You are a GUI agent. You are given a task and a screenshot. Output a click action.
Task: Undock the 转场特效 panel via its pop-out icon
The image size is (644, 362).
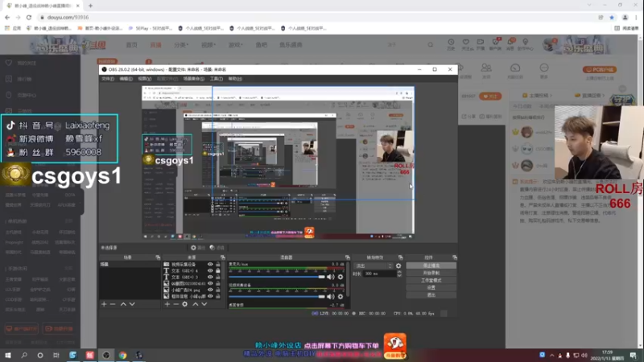(400, 257)
